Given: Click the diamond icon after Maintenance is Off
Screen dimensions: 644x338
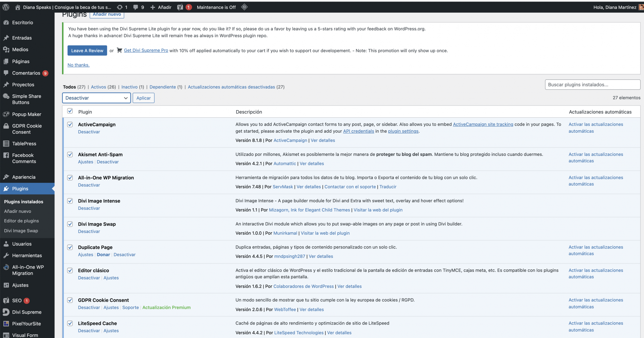Looking at the screenshot, I should (245, 7).
